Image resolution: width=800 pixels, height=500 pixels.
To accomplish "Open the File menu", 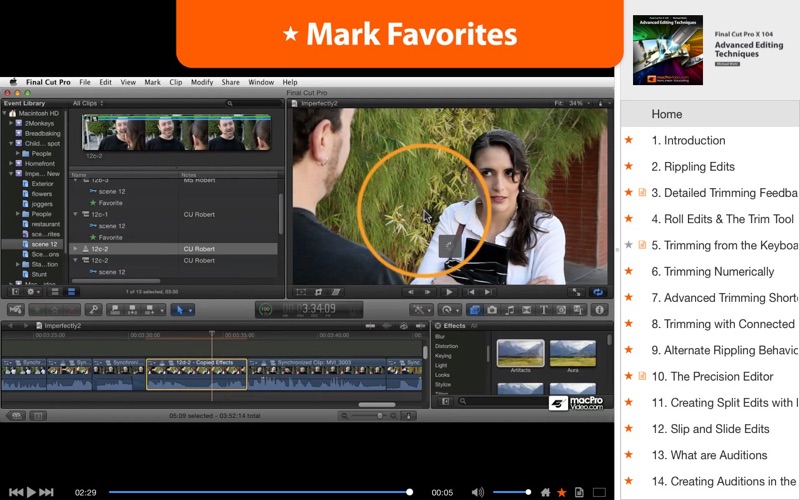I will pyautogui.click(x=85, y=82).
